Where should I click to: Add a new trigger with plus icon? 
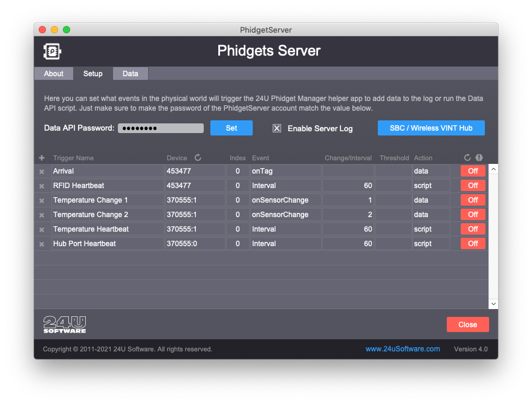click(x=42, y=158)
